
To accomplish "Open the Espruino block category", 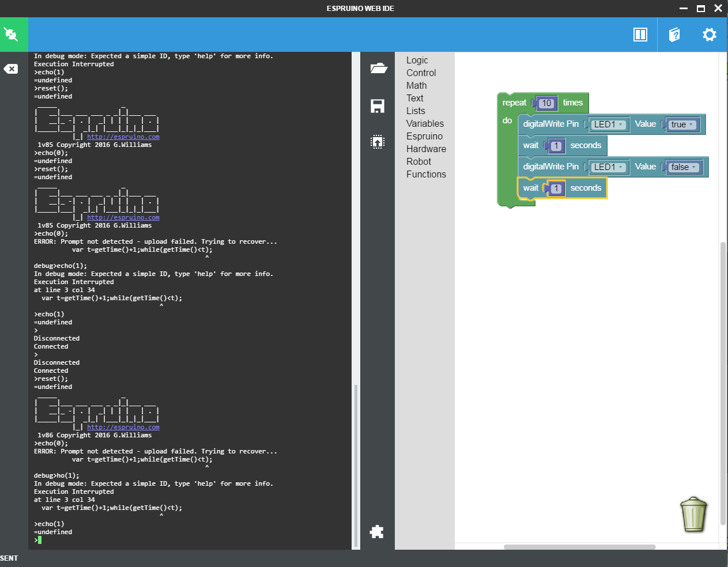I will (425, 136).
